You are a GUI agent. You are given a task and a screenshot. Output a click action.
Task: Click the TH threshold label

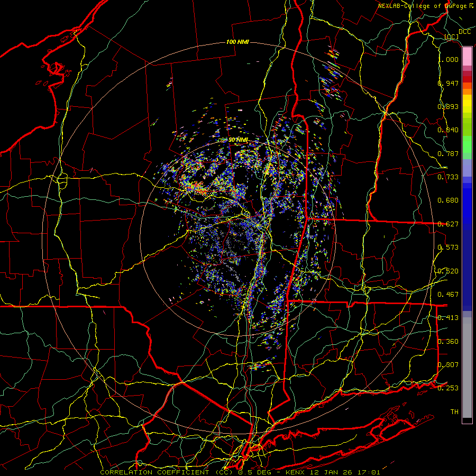point(454,412)
